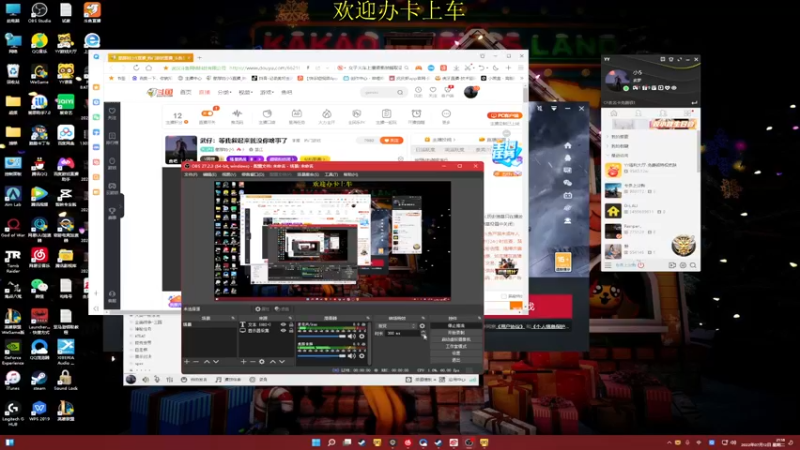Go to browser home page

[x=148, y=68]
